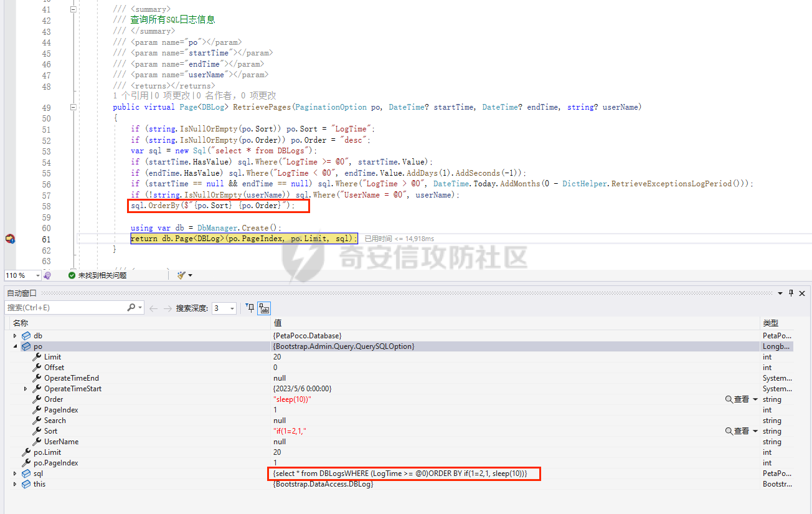Open the search depth dropdown showing 3
Viewport: 812px width, 514px height.
[x=233, y=308]
